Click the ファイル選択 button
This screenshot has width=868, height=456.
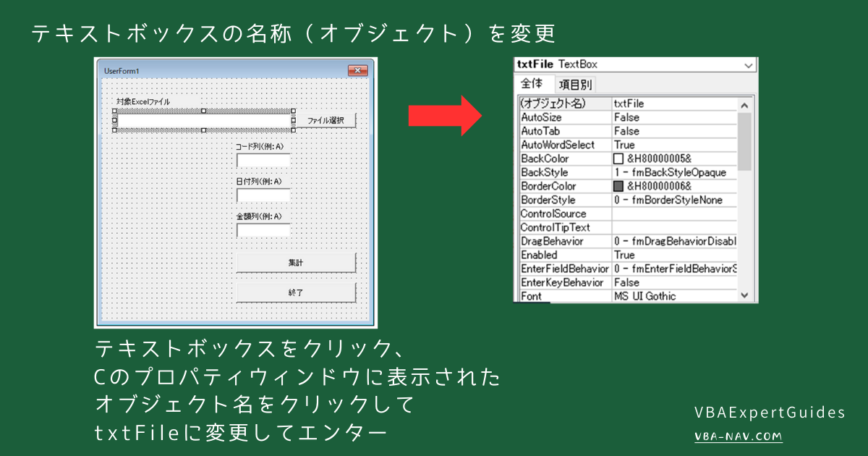327,120
